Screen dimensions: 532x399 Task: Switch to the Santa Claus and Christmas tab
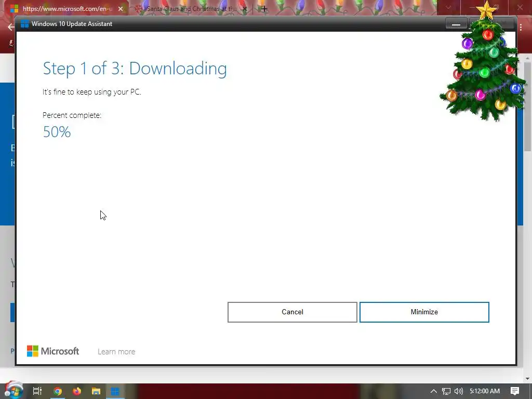pyautogui.click(x=190, y=8)
